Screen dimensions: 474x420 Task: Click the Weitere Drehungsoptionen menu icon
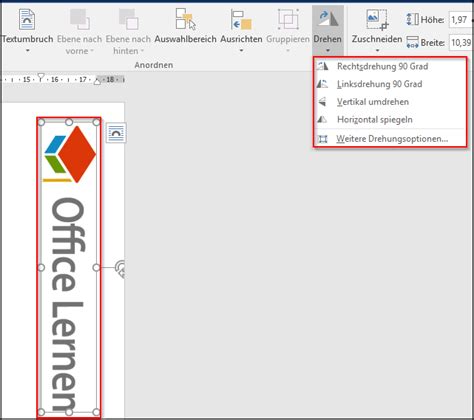[x=322, y=139]
